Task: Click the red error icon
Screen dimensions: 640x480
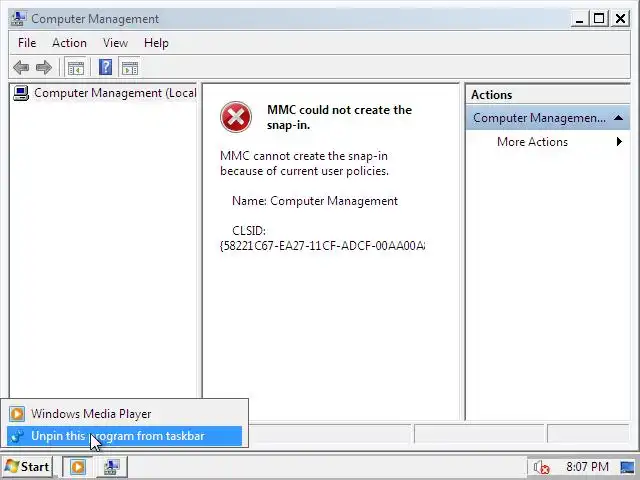Action: pos(236,117)
